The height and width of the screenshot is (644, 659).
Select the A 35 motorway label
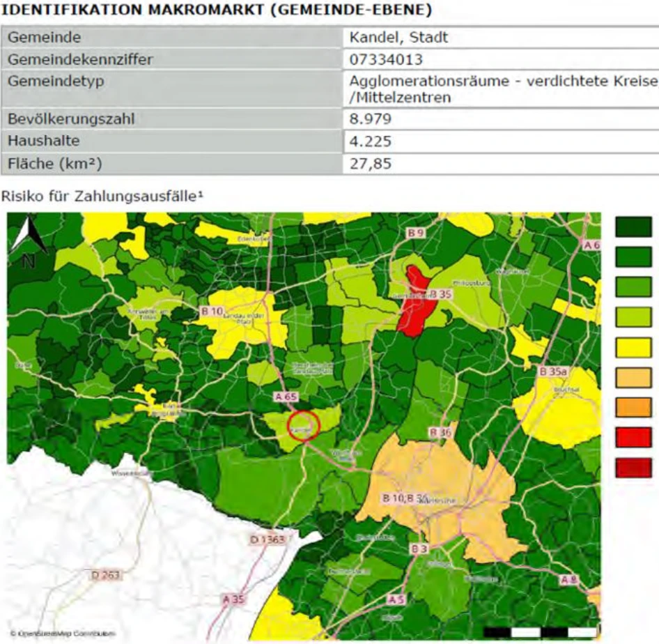point(233,599)
